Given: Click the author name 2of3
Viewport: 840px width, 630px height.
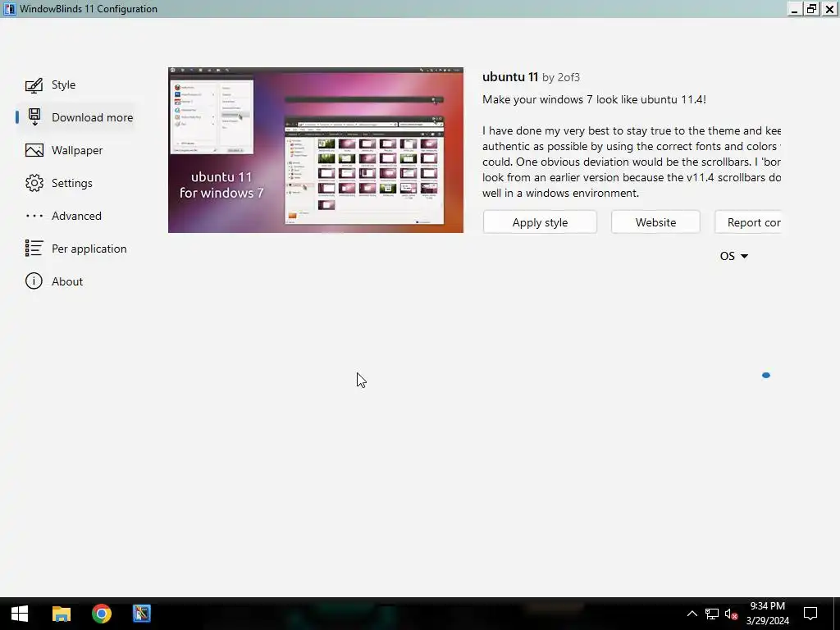Looking at the screenshot, I should [x=568, y=77].
